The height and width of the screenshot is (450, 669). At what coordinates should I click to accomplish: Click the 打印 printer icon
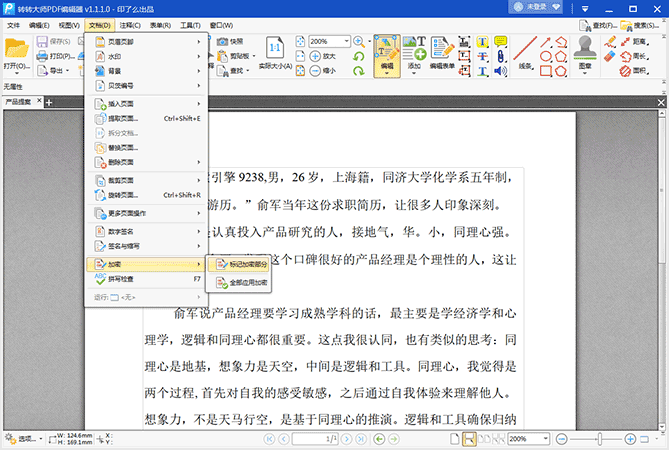(42, 56)
